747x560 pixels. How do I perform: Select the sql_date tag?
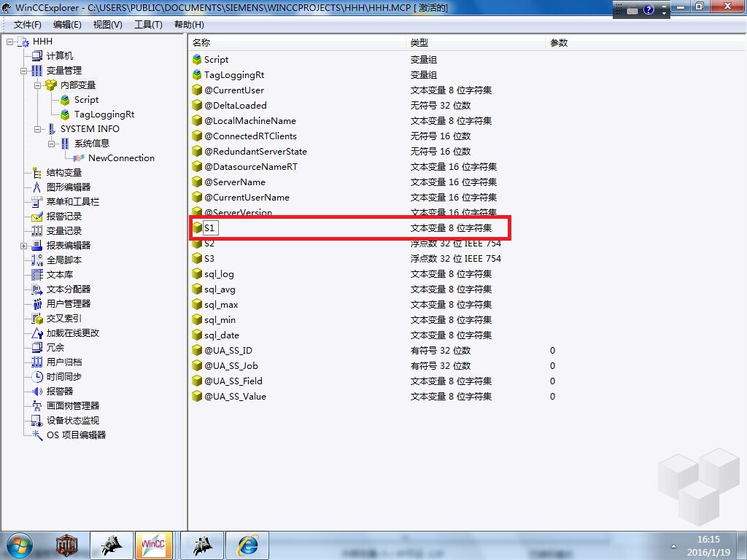222,335
